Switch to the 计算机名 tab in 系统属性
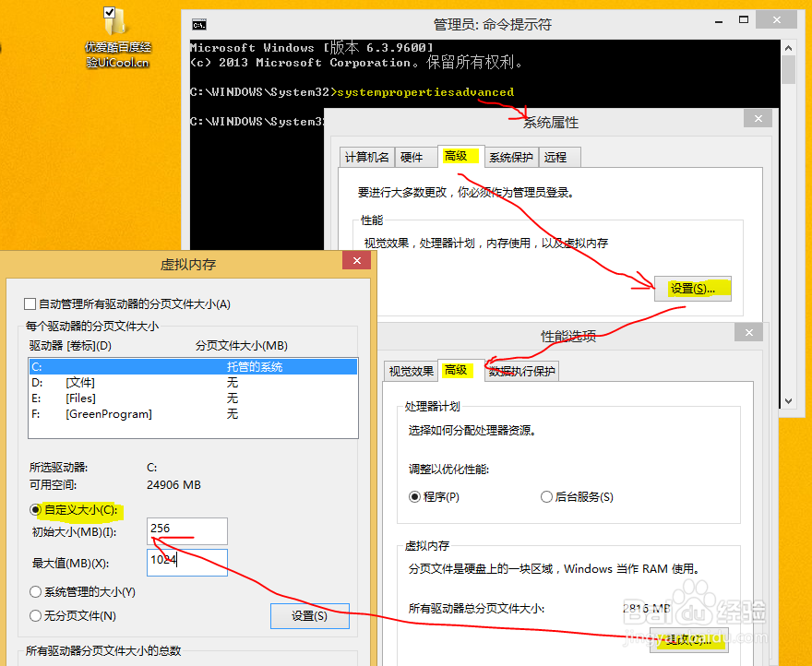The image size is (812, 666). pos(366,158)
